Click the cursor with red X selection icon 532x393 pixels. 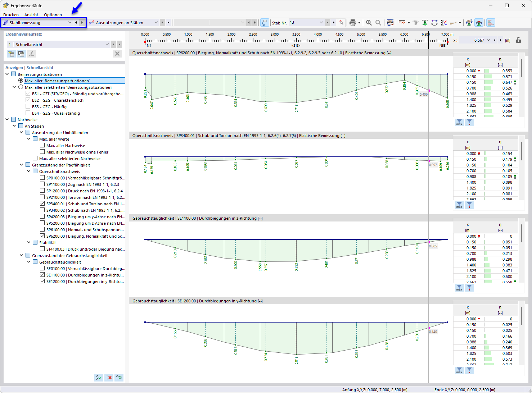[x=341, y=23]
